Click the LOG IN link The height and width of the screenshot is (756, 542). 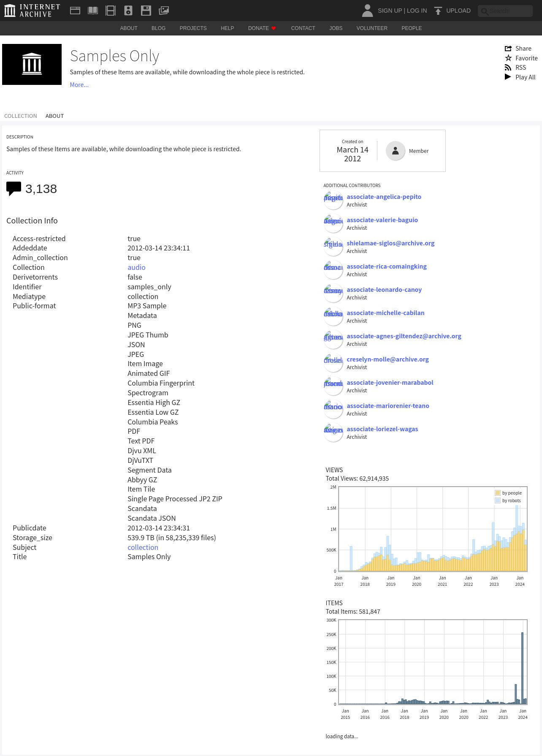pyautogui.click(x=417, y=11)
